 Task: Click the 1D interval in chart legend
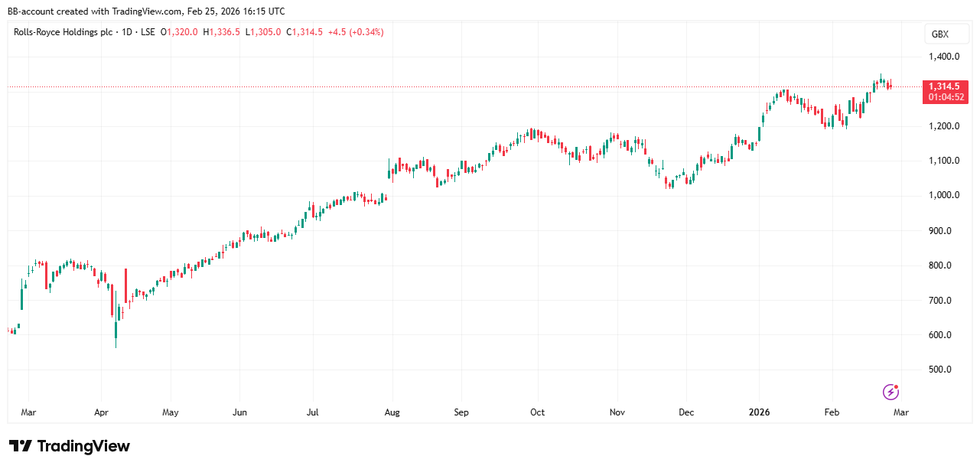click(125, 32)
